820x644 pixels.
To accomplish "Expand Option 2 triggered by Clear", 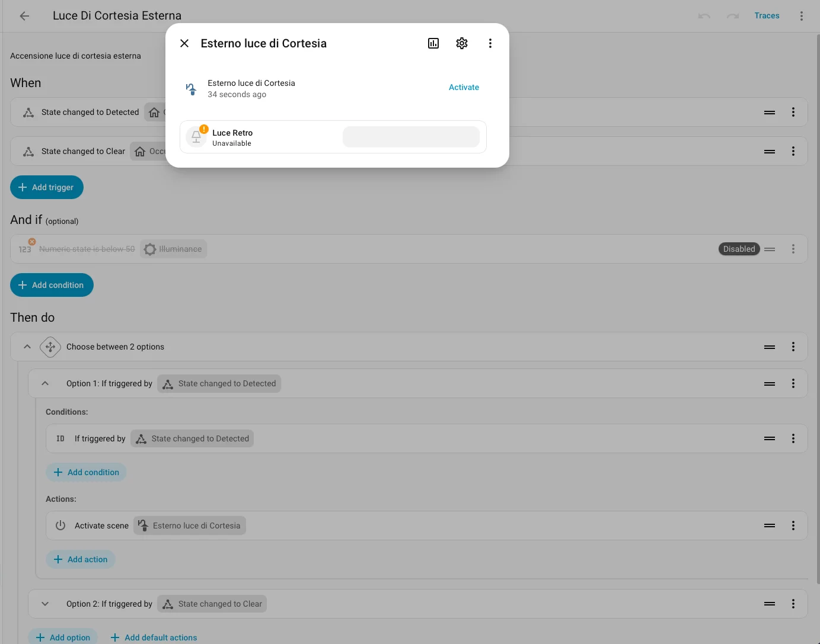I will tap(45, 604).
